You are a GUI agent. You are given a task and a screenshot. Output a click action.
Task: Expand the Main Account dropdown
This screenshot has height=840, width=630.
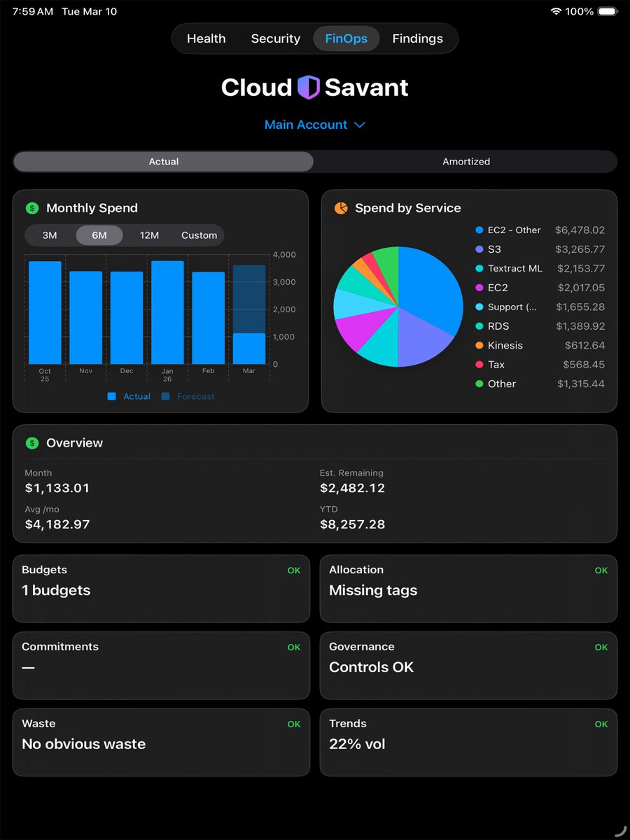(x=315, y=125)
